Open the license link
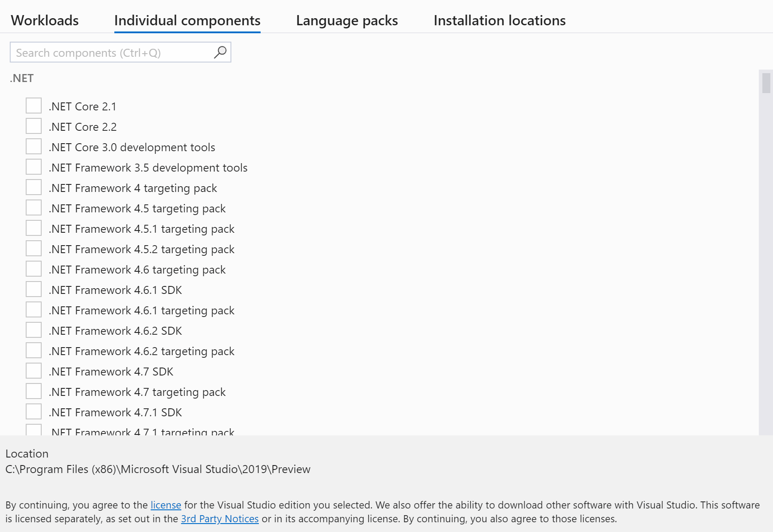Viewport: 773px width, 532px height. click(165, 505)
